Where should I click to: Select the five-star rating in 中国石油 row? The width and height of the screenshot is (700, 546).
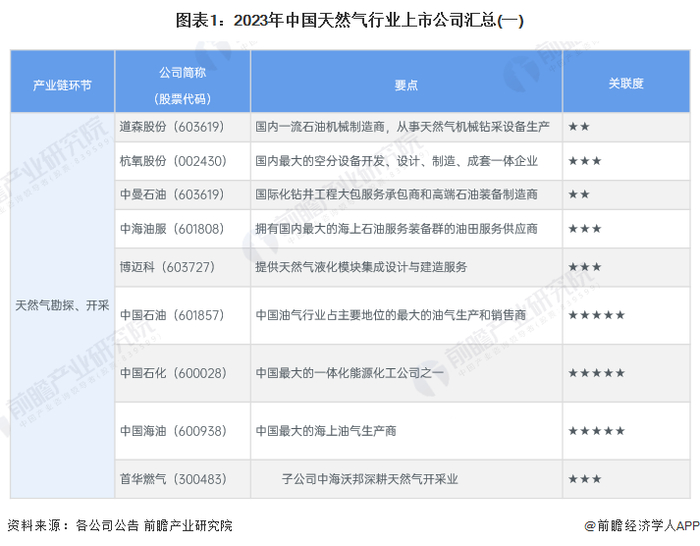coord(596,315)
